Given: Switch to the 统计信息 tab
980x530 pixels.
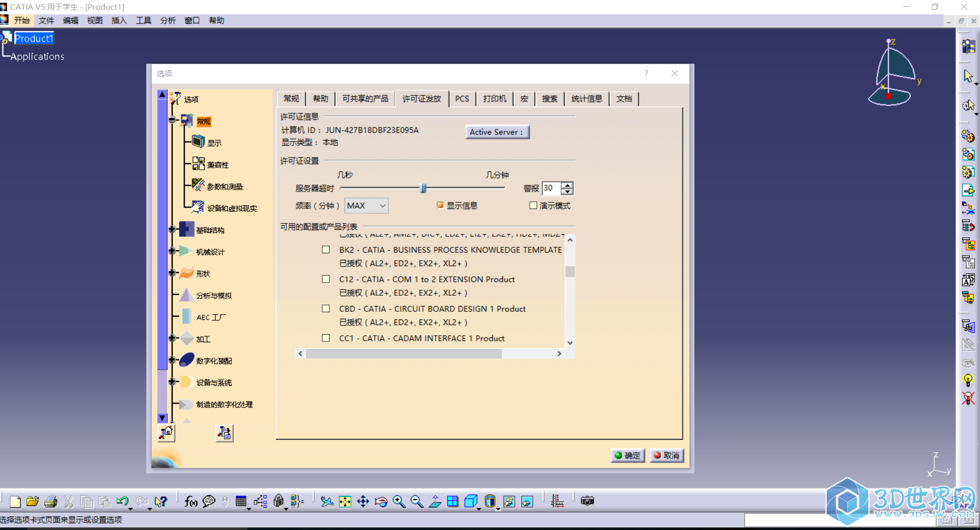Looking at the screenshot, I should (587, 99).
